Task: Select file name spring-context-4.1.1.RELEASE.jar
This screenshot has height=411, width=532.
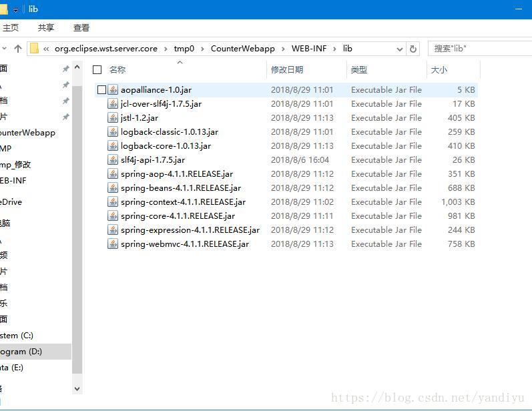Action: [183, 202]
